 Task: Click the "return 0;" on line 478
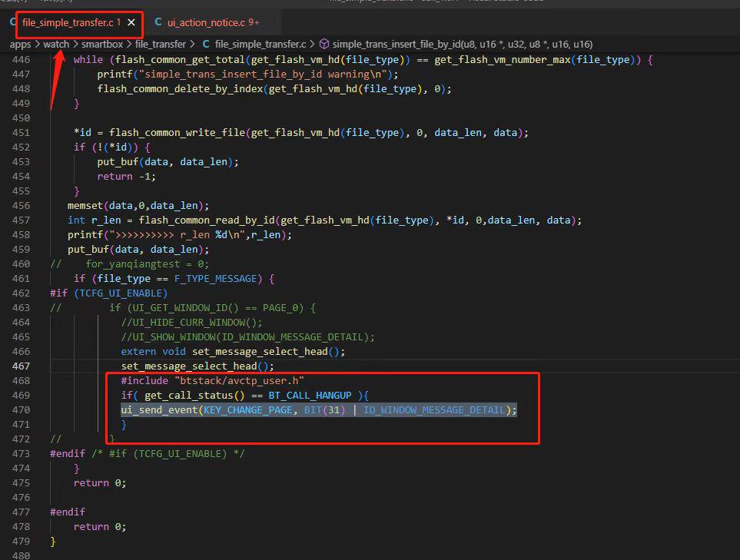(100, 526)
